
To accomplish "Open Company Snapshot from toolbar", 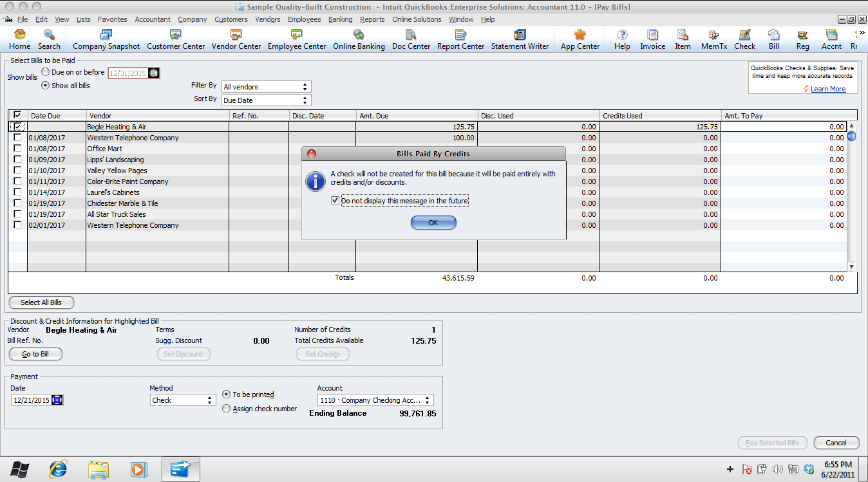I will [106, 40].
